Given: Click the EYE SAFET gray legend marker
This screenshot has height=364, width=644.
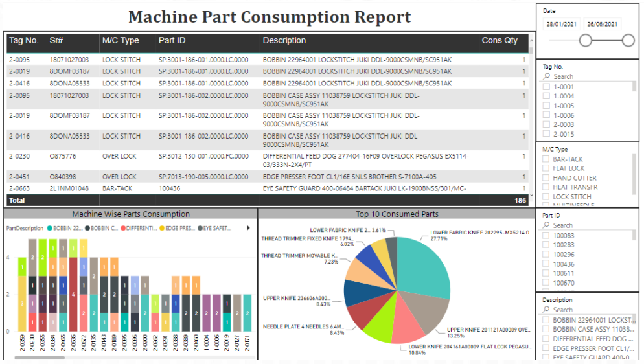Looking at the screenshot, I should tap(200, 228).
